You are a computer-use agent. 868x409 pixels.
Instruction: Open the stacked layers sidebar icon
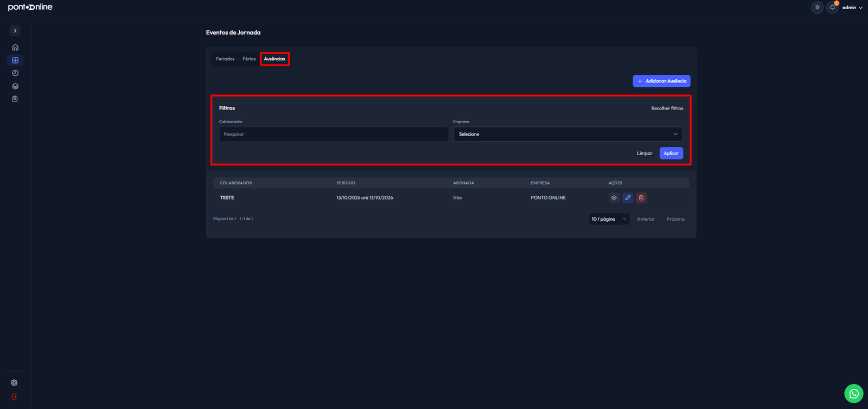pyautogui.click(x=15, y=86)
